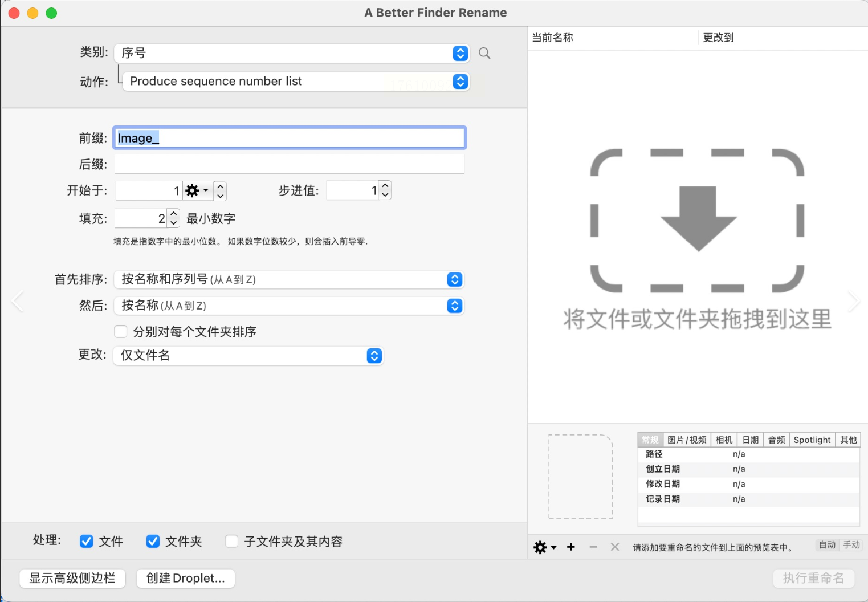Click the drop zone download arrow
Screen dimensions: 868x602
point(698,219)
